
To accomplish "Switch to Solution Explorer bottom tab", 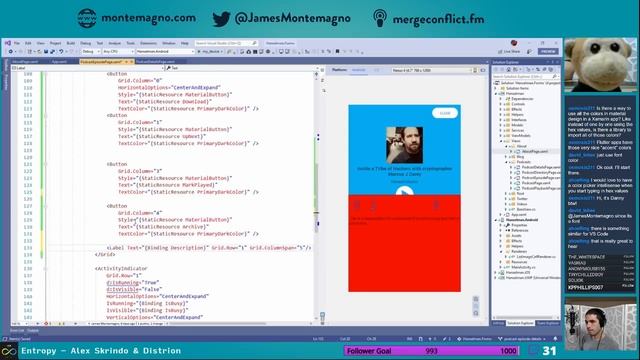I will (520, 323).
